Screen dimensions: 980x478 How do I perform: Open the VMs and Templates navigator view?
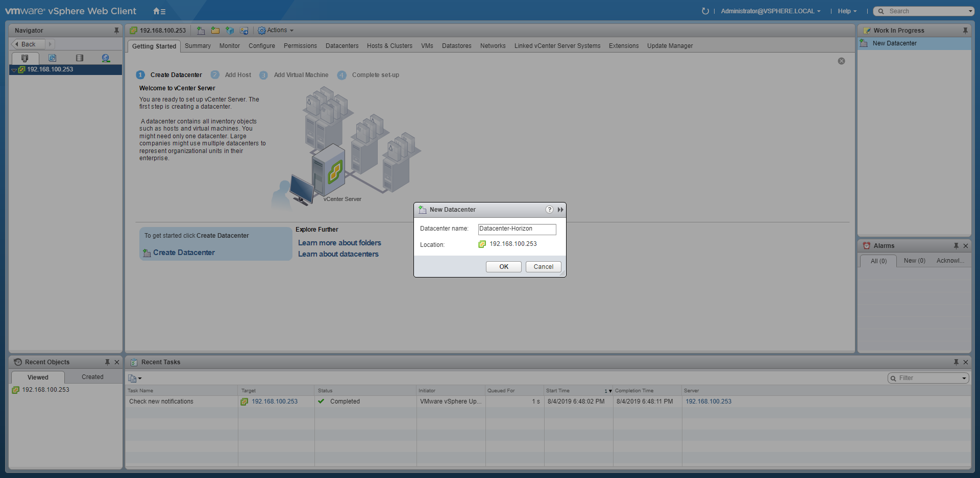pos(52,58)
